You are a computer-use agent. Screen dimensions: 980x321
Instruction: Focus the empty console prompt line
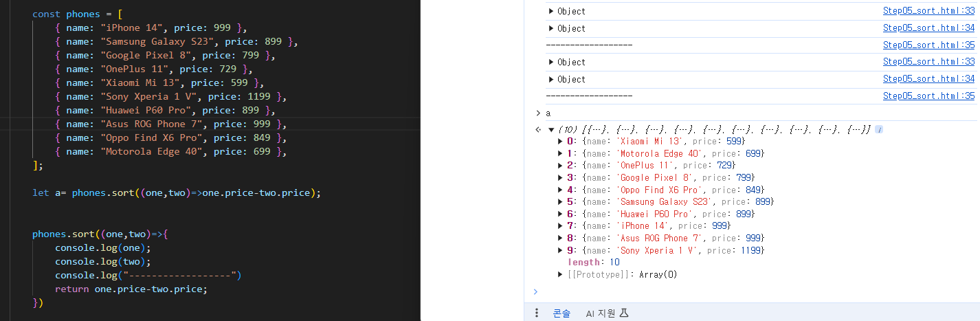[756, 291]
